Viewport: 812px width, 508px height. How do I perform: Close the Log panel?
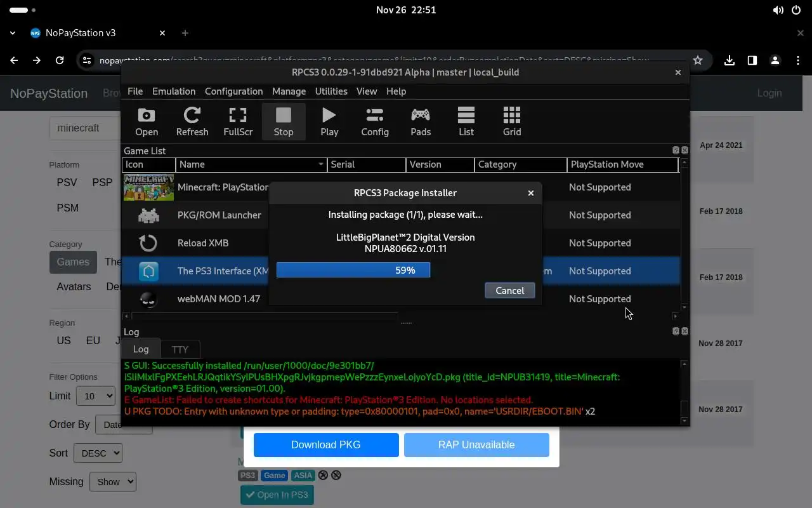click(x=684, y=331)
